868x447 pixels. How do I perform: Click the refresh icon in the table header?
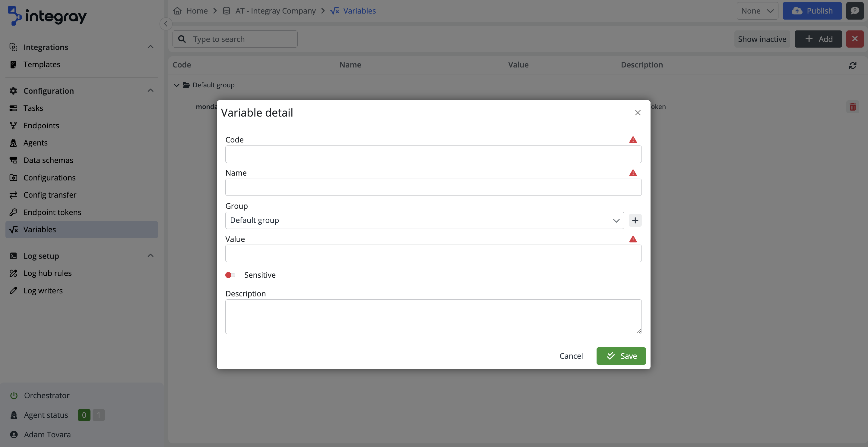click(x=853, y=65)
